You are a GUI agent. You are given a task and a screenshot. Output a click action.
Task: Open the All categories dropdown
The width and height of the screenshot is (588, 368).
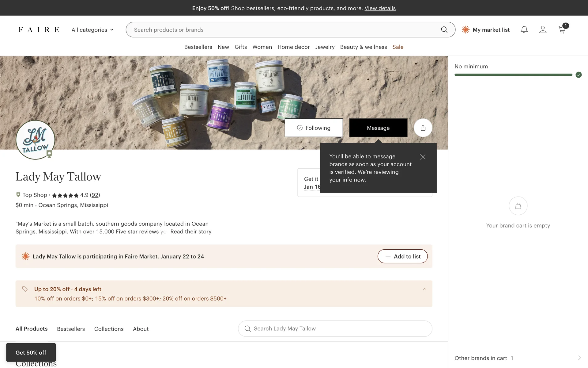tap(92, 30)
